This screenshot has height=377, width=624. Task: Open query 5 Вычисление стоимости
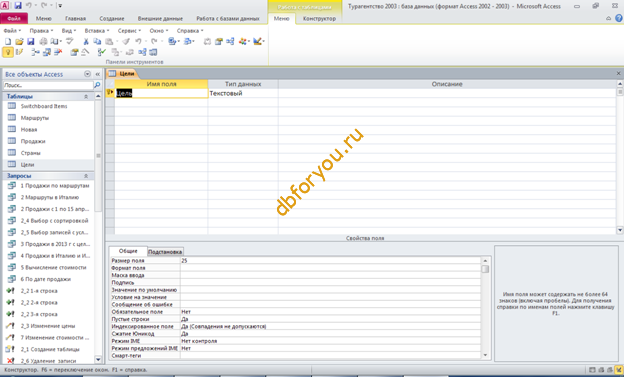click(x=53, y=268)
